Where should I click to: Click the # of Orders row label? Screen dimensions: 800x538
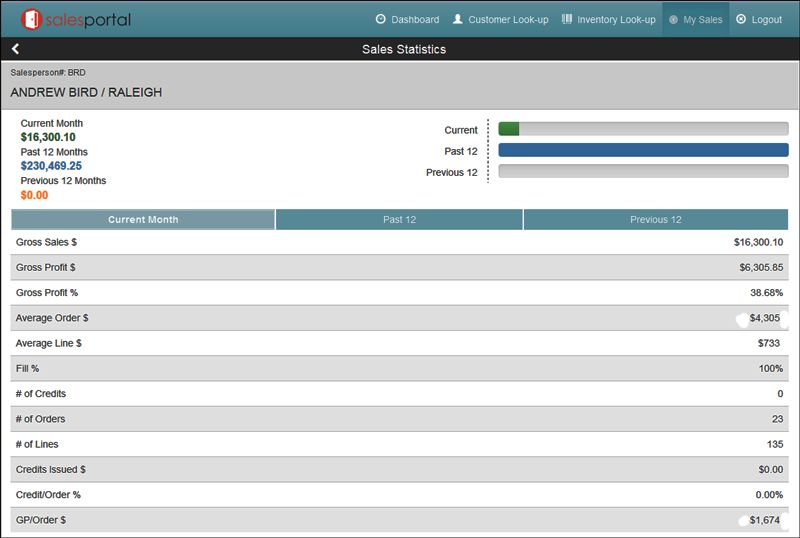40,419
